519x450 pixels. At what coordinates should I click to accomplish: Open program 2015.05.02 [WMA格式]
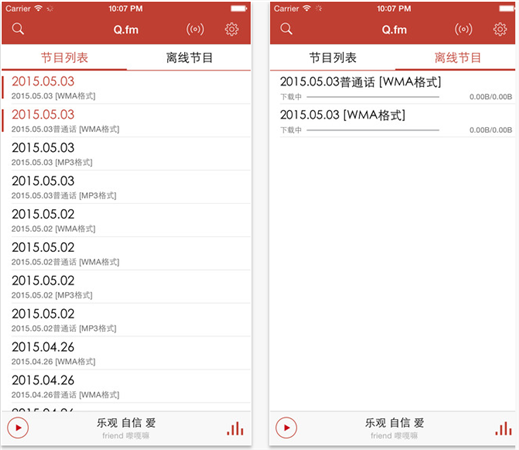tap(126, 220)
